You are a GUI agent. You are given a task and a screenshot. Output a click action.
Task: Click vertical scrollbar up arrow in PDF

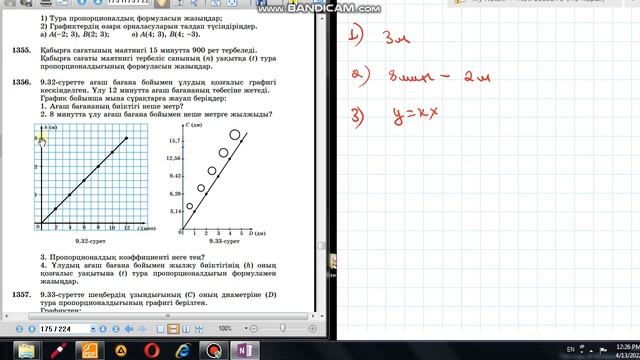click(x=322, y=18)
